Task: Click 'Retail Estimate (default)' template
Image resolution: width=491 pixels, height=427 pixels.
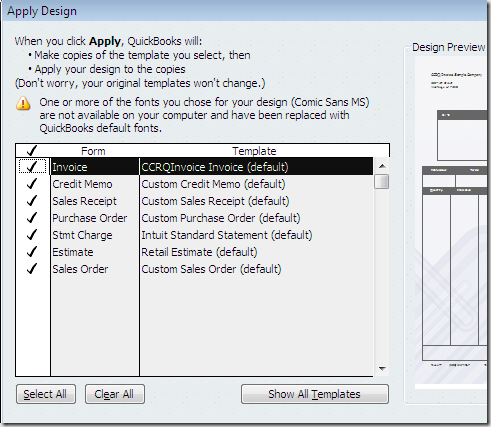Action: tap(256, 252)
